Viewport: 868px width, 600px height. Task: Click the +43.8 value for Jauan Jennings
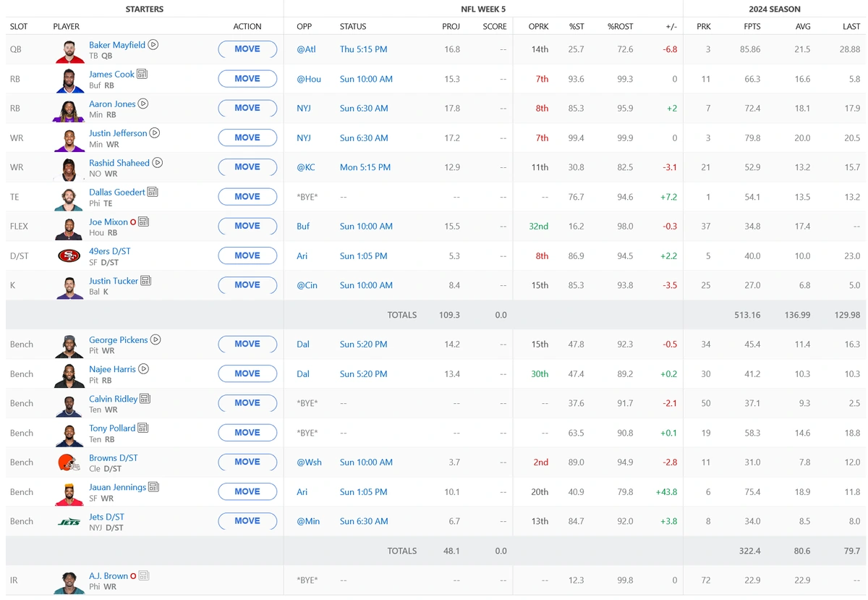(666, 492)
